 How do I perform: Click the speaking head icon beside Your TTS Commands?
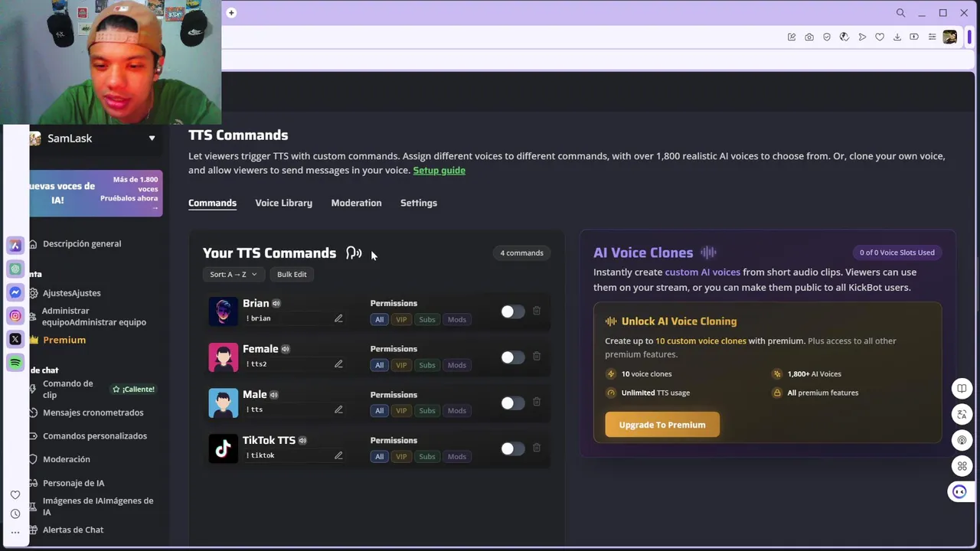tap(354, 253)
